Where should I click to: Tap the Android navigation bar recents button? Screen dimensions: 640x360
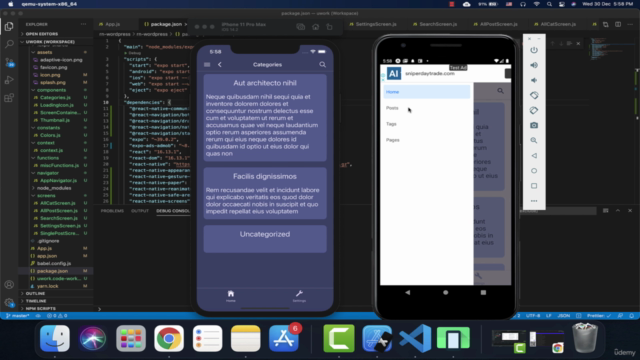483,292
